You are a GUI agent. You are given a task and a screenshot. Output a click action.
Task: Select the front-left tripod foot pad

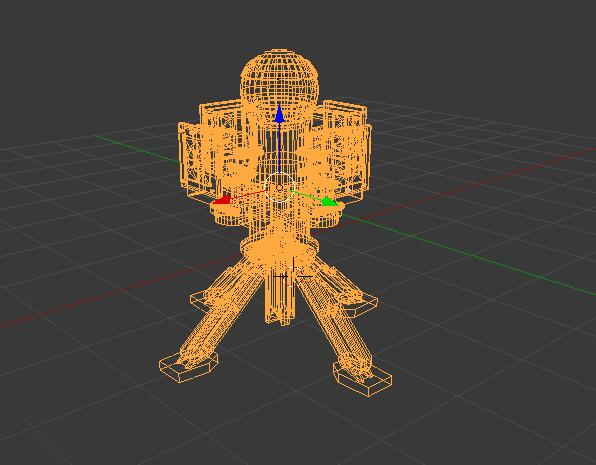189,366
